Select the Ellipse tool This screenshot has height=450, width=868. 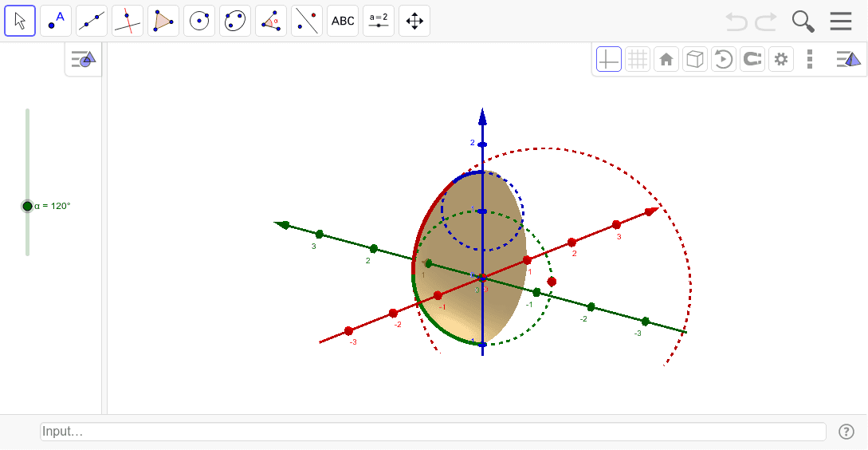pos(235,21)
